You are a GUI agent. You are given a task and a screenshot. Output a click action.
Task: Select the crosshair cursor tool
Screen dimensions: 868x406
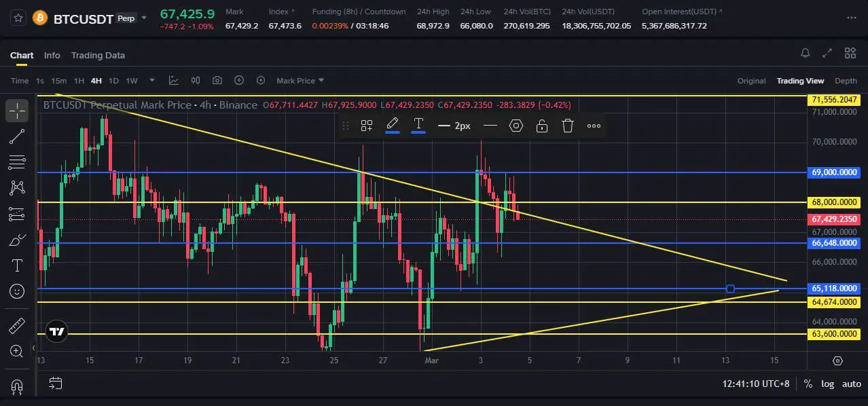tap(17, 111)
